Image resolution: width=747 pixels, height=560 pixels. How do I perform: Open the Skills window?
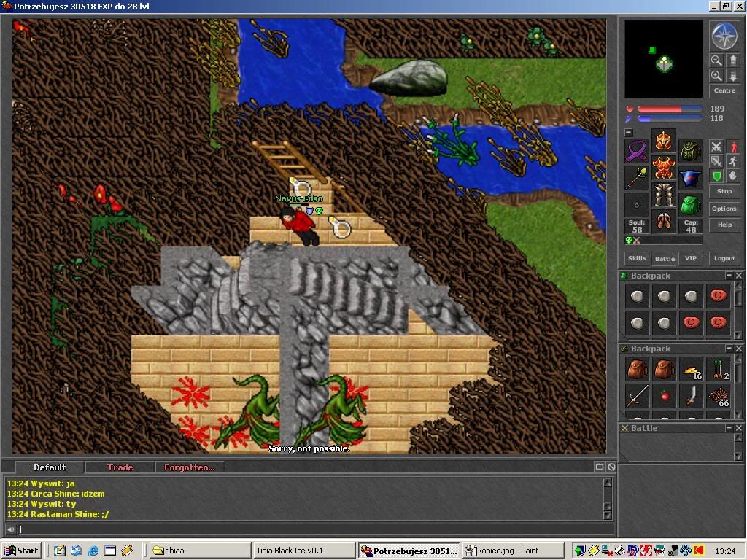pos(636,258)
